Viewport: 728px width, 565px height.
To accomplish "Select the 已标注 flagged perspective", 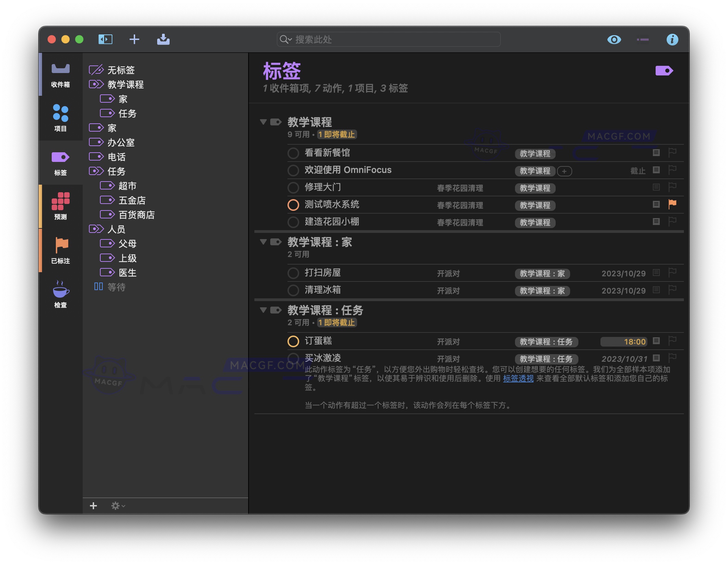I will 61,250.
